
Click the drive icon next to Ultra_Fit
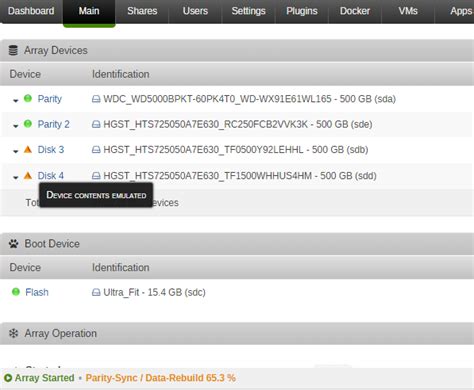coord(96,292)
